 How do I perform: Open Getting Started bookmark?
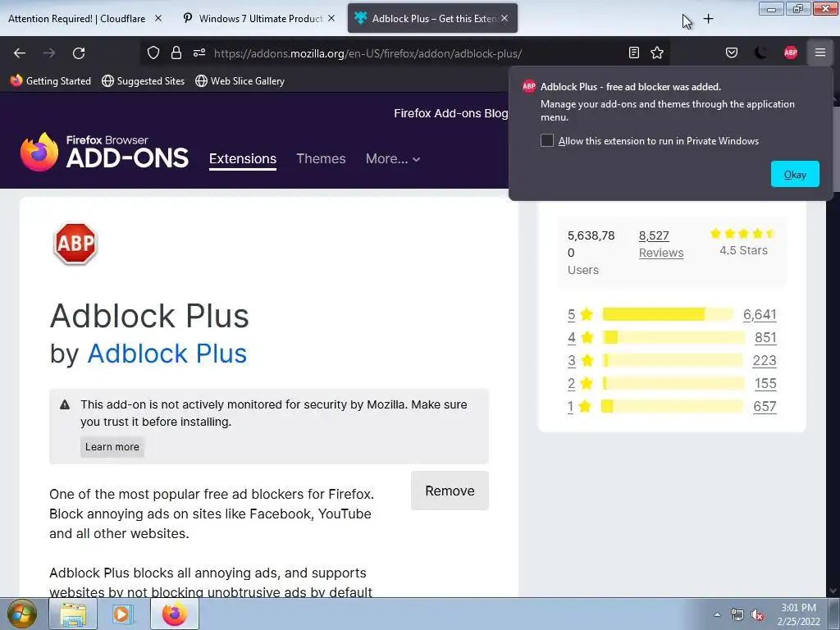click(51, 81)
